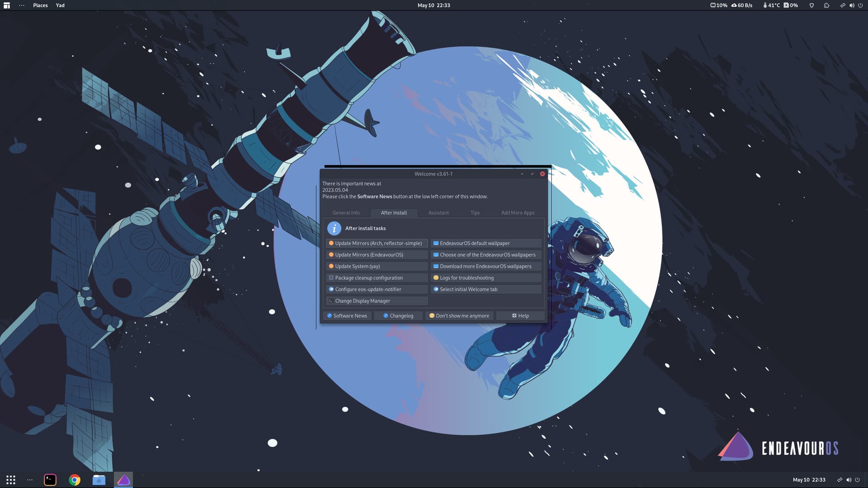The width and height of the screenshot is (868, 488).
Task: Open the terminal from the dock
Action: [x=50, y=480]
